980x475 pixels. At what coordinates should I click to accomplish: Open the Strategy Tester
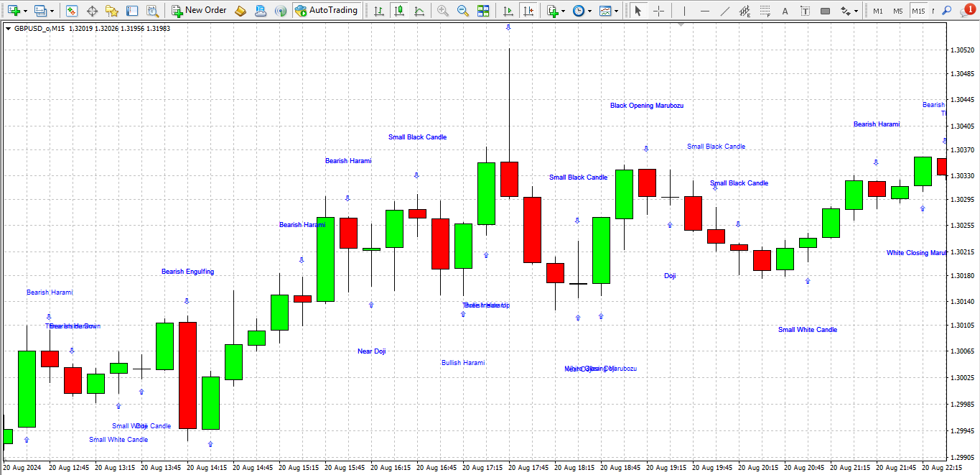coord(152,11)
